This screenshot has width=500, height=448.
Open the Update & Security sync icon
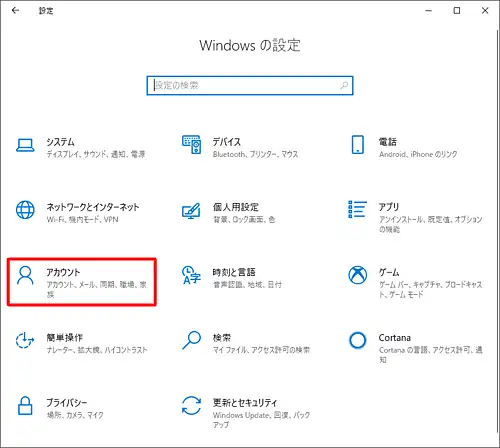pos(191,406)
